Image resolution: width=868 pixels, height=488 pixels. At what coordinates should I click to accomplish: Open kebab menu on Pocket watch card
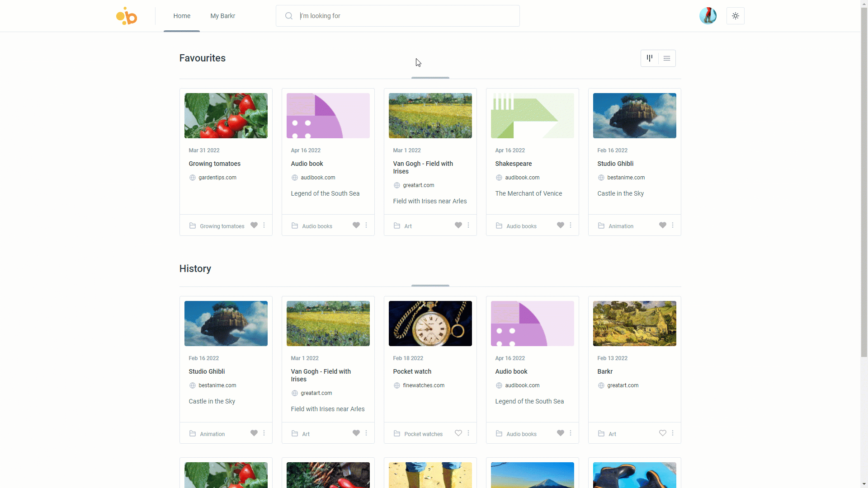[x=468, y=433]
